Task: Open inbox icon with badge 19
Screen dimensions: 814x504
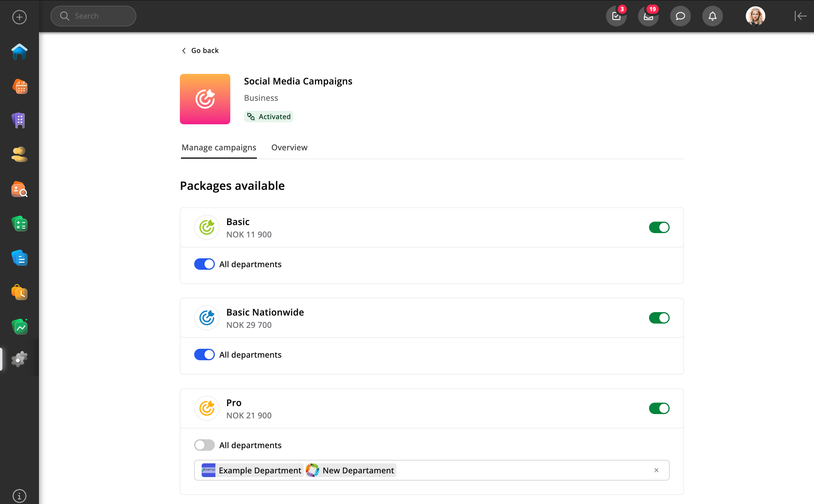Action: point(648,16)
